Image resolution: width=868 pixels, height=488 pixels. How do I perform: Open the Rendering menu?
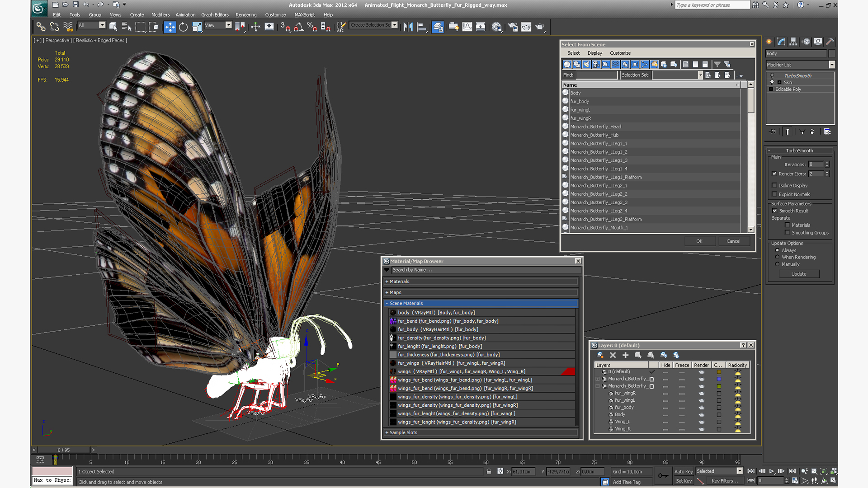[245, 15]
